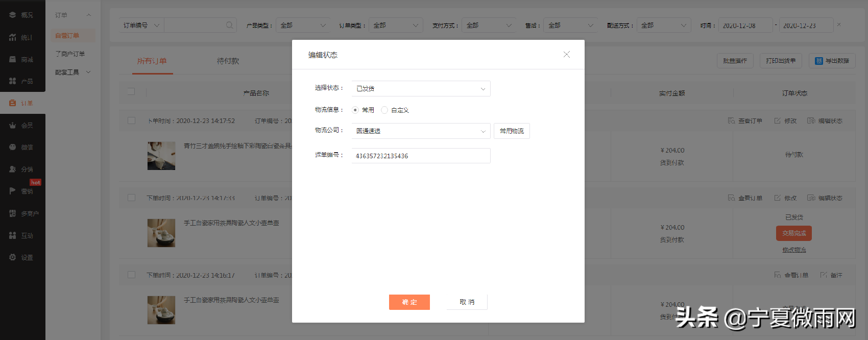
Task: Click the 常用物流 button
Action: [x=512, y=131]
